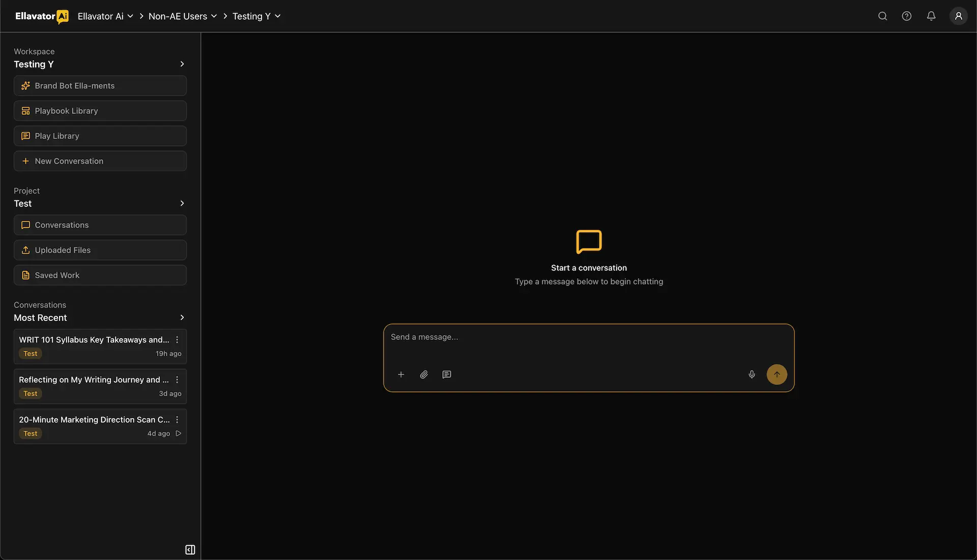The image size is (977, 560).
Task: Click the paperclip attach file icon
Action: pos(424,375)
